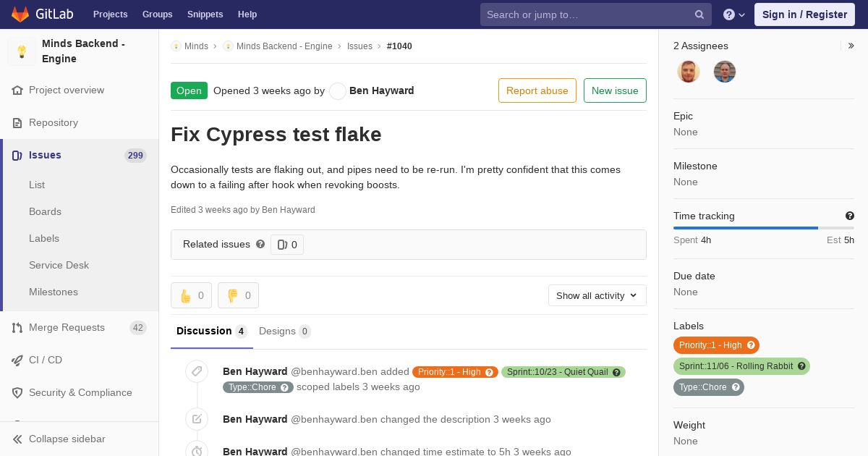Click the Repository file icon
This screenshot has width=868, height=456.
pos(17,123)
